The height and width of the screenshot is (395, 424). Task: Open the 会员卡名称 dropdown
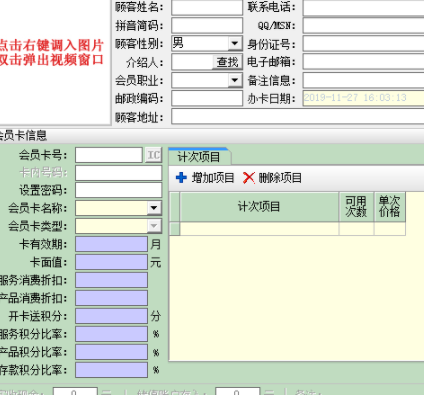(154, 208)
